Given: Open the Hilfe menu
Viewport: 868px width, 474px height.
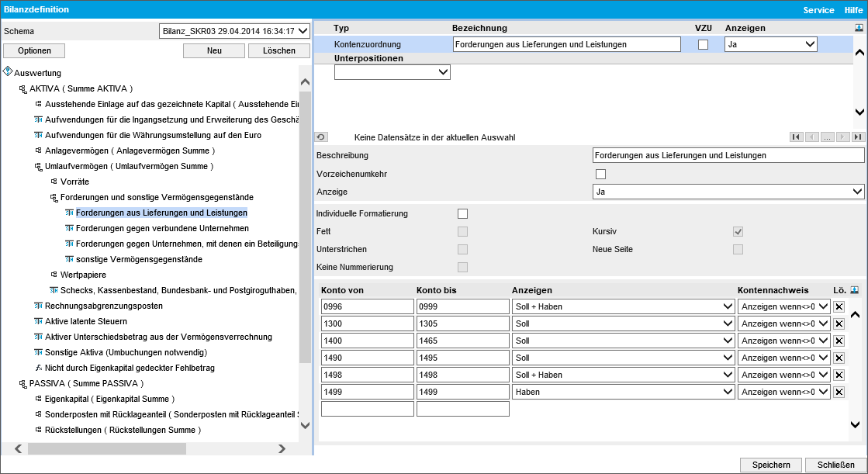Looking at the screenshot, I should click(x=853, y=10).
